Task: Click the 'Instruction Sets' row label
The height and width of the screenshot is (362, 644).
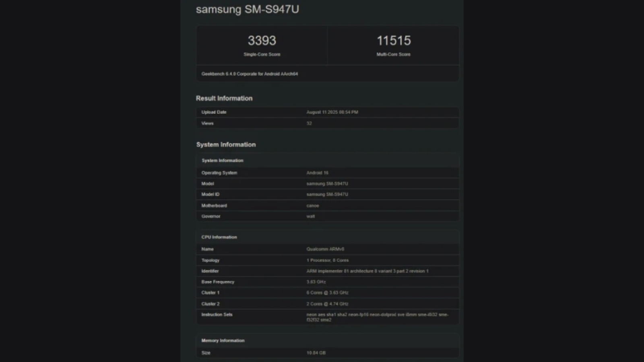Action: tap(217, 315)
